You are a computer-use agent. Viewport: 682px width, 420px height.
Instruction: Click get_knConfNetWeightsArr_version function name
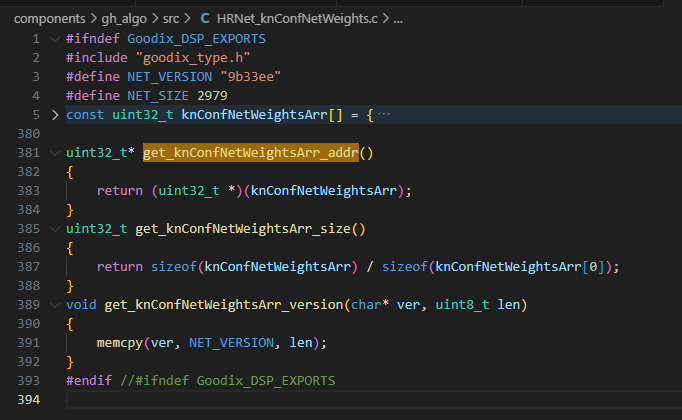224,305
